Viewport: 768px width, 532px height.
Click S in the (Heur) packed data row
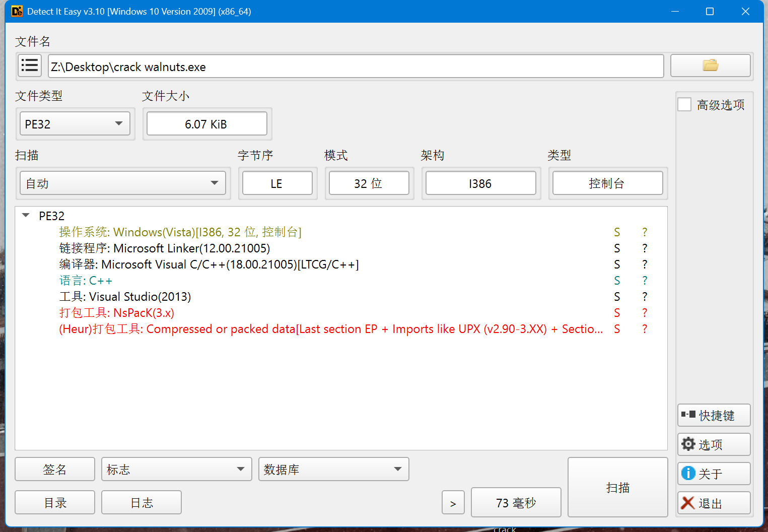point(617,329)
